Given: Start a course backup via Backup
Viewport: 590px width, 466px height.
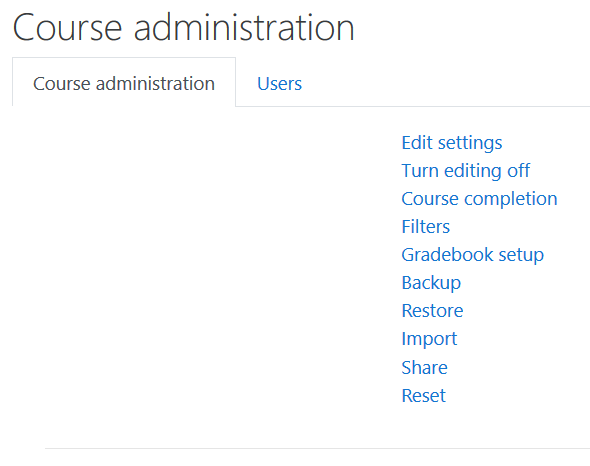Looking at the screenshot, I should pos(431,283).
